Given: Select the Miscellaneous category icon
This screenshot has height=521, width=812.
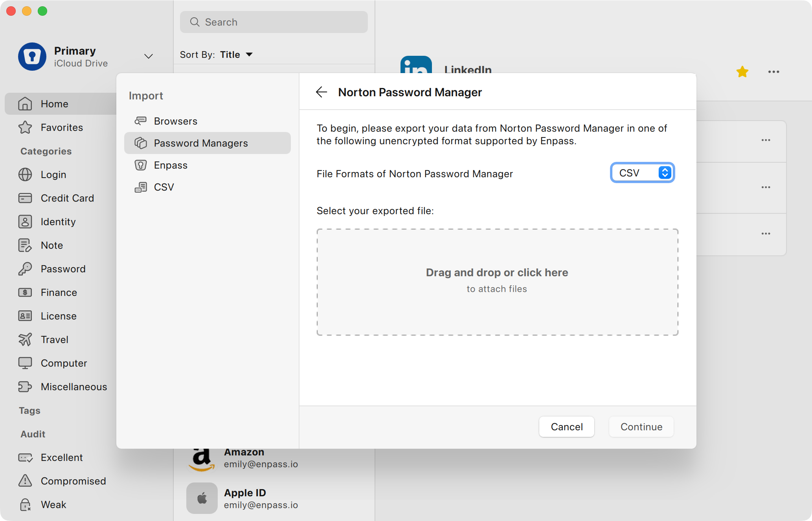Looking at the screenshot, I should coord(25,387).
